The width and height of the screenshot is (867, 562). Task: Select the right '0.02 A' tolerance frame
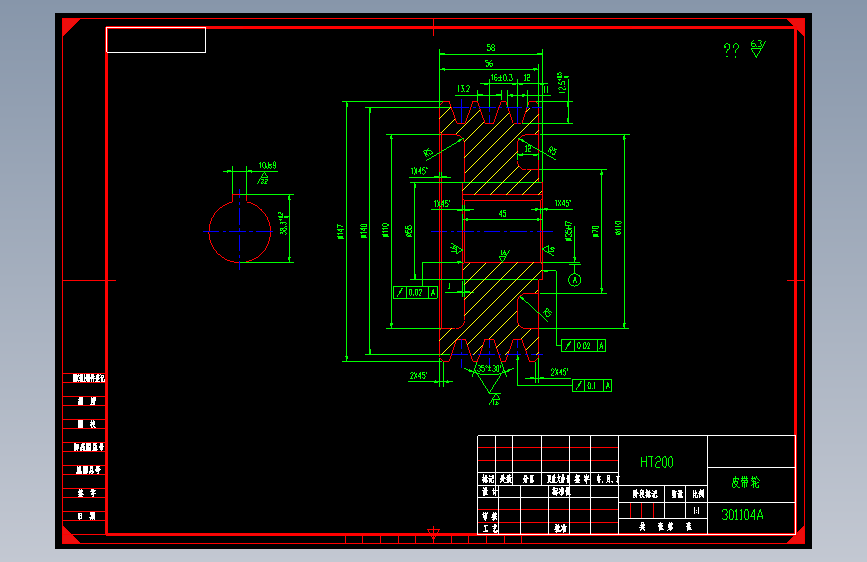(x=583, y=346)
